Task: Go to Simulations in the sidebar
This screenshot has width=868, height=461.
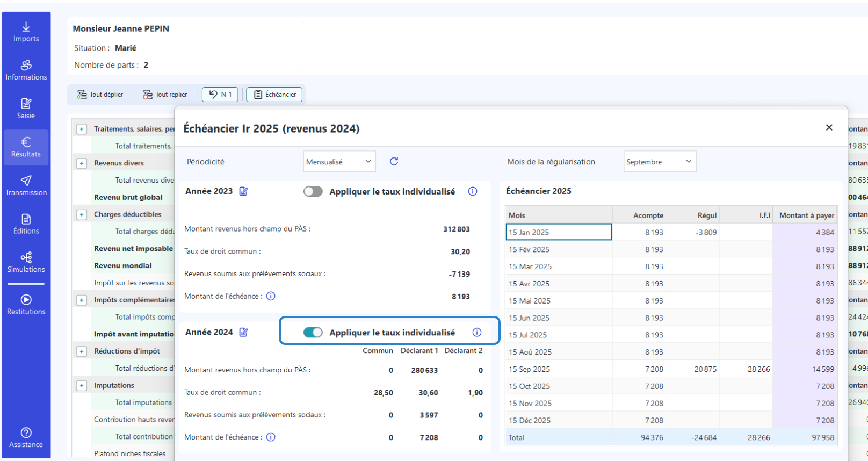Action: coord(26,262)
